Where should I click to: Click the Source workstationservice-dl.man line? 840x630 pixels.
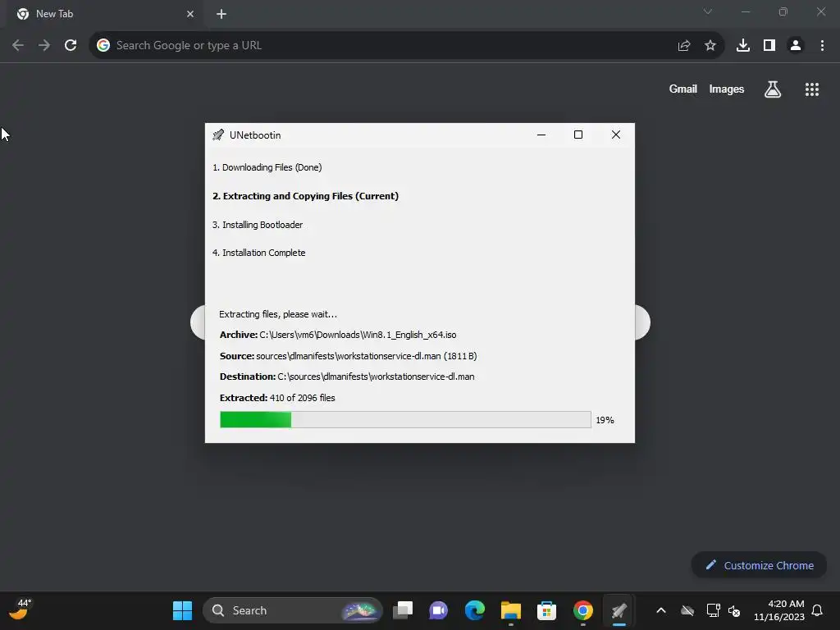coord(348,356)
